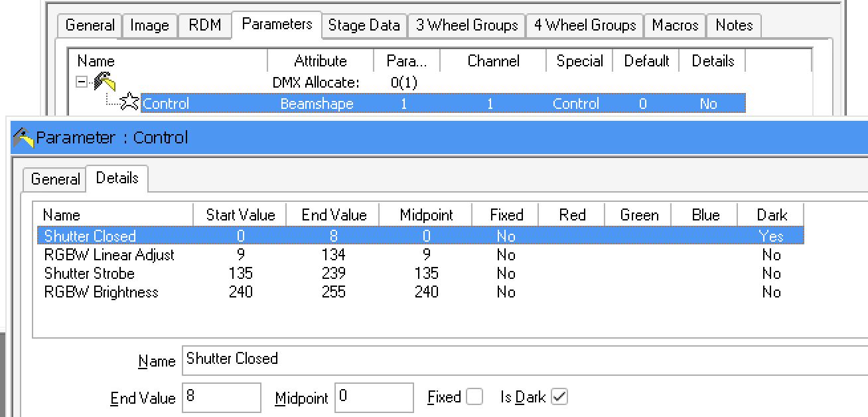The width and height of the screenshot is (868, 417).
Task: Open the Notes tab
Action: point(733,26)
